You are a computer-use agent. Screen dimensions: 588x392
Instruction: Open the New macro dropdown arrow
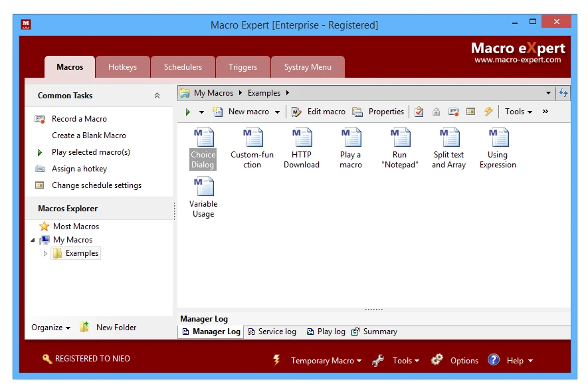point(278,112)
